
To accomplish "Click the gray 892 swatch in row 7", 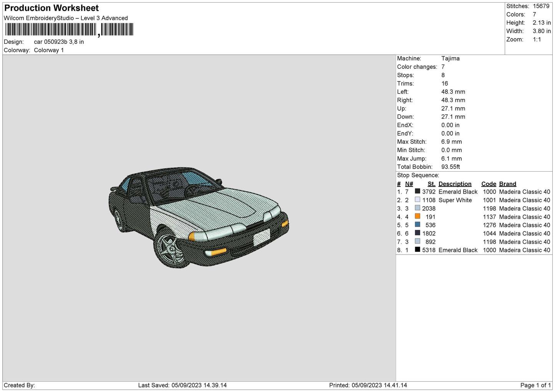I will pyautogui.click(x=417, y=241).
